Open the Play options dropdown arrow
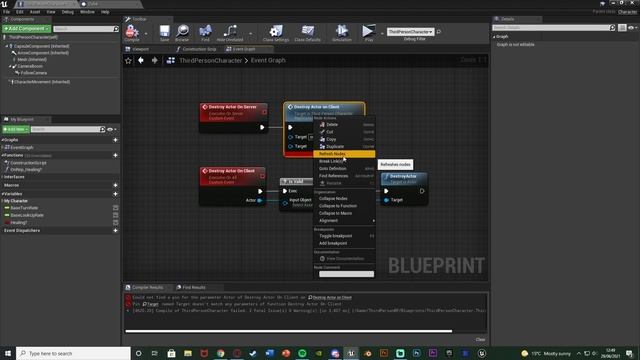This screenshot has height=360, width=640. point(382,33)
